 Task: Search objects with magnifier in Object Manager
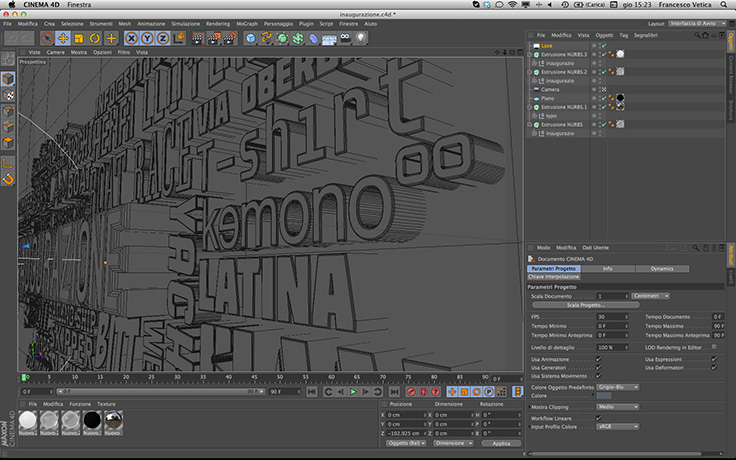[698, 35]
